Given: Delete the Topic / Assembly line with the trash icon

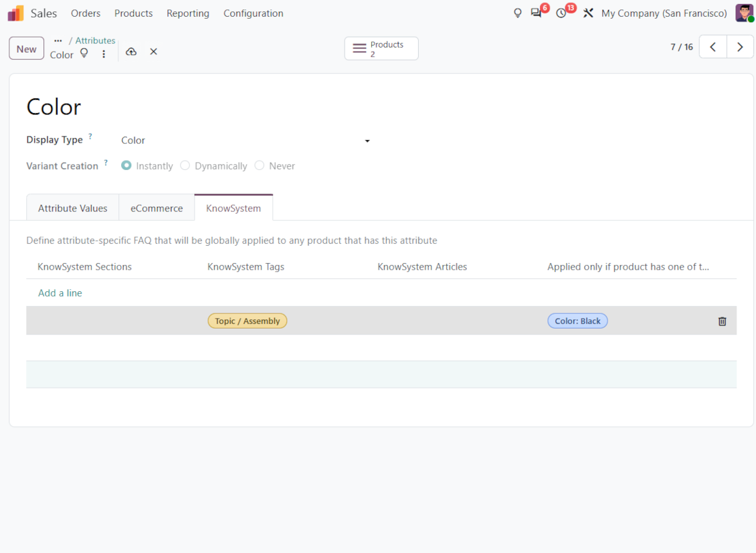Looking at the screenshot, I should click(x=723, y=321).
